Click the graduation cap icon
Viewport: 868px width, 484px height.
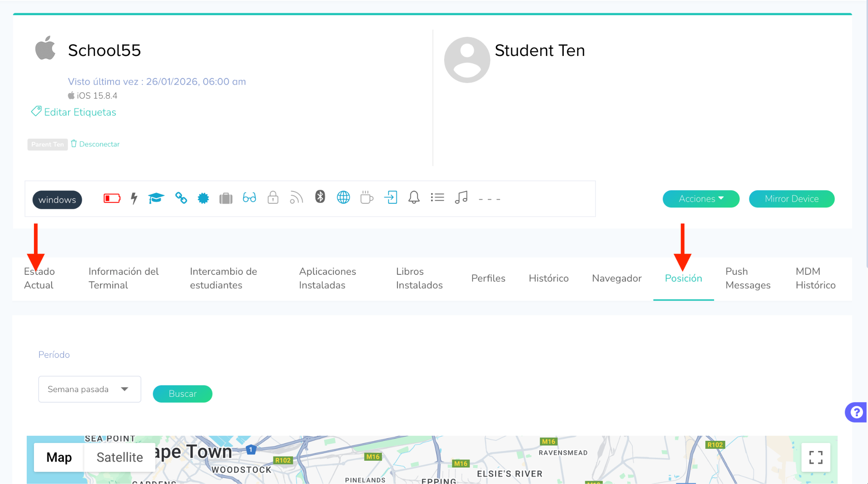point(156,198)
